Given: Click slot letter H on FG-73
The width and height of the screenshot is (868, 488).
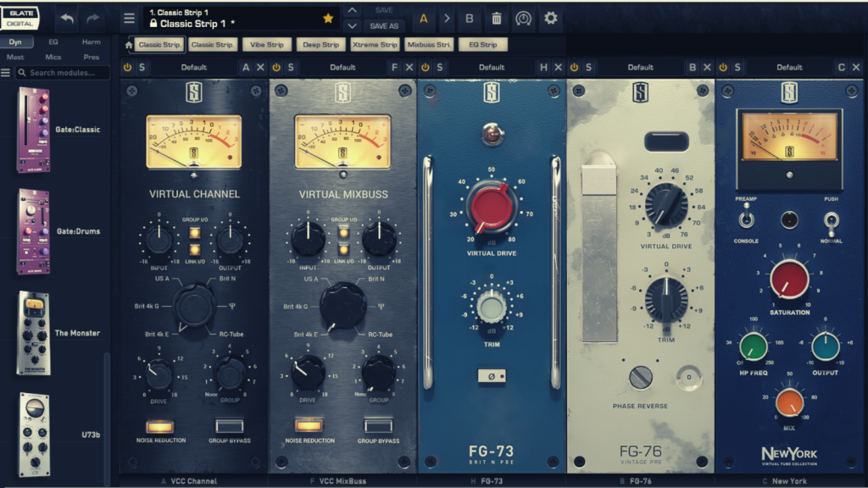Looking at the screenshot, I should pos(543,67).
